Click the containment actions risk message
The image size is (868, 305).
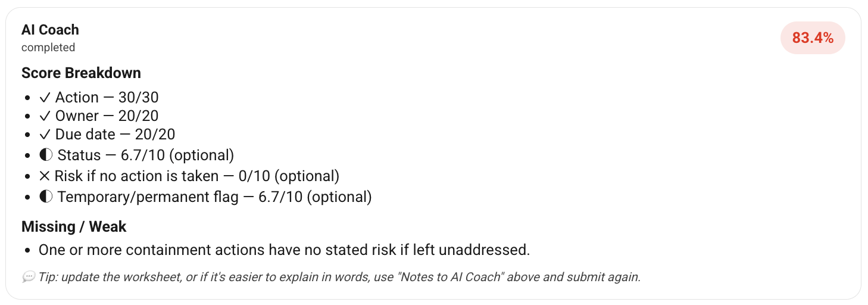coord(284,250)
